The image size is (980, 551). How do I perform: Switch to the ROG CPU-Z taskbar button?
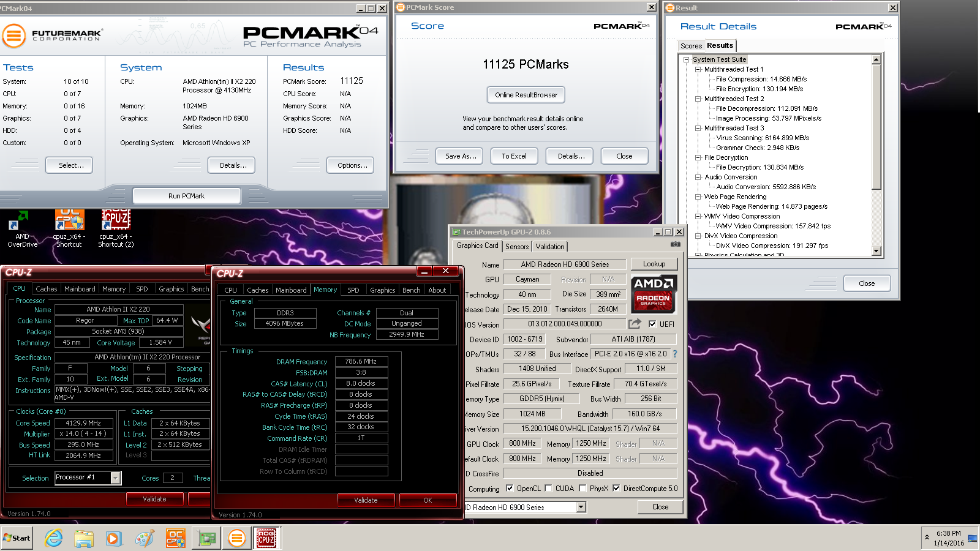[x=266, y=538]
